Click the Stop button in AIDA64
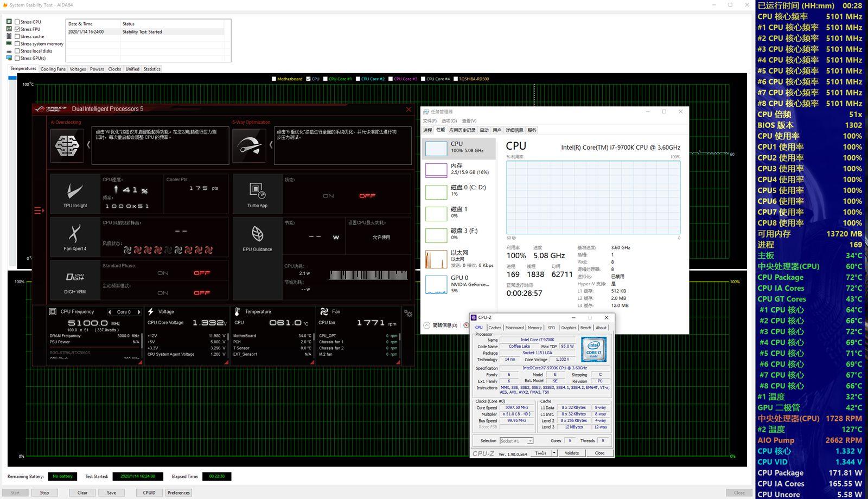 click(x=44, y=492)
